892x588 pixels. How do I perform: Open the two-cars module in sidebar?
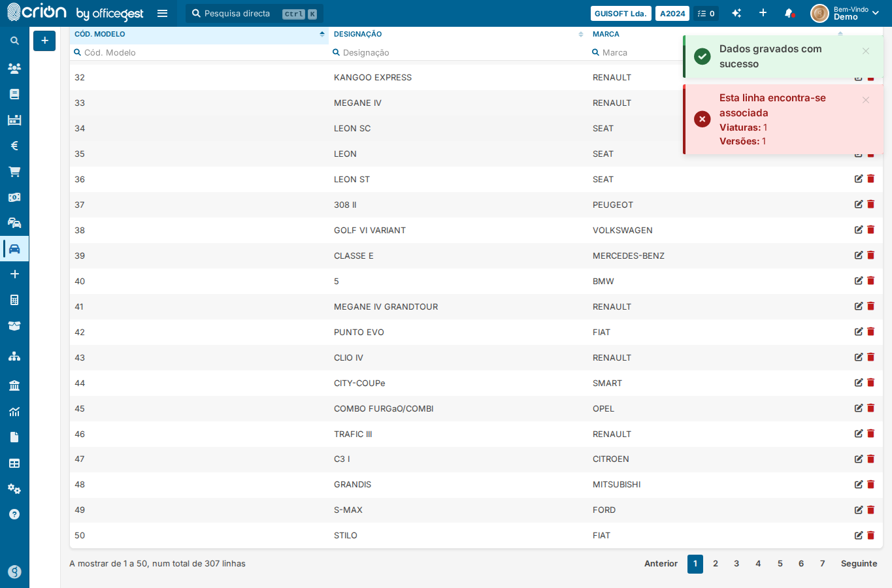[x=14, y=223]
